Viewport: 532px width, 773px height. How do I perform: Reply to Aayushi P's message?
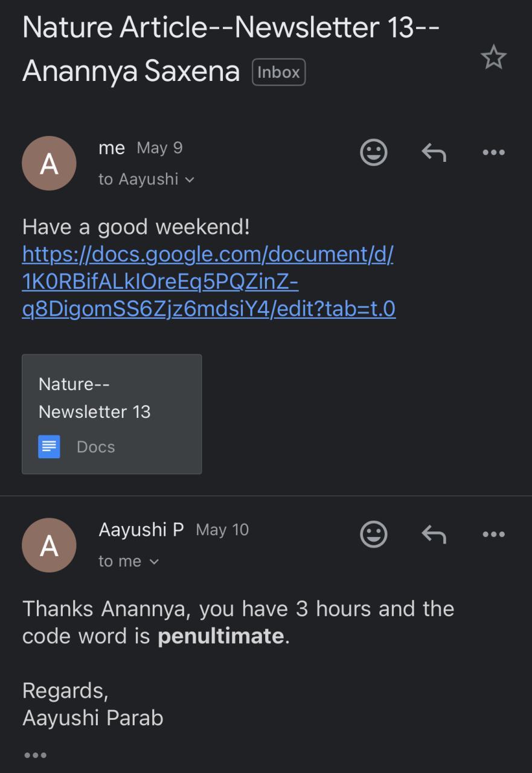pyautogui.click(x=434, y=534)
